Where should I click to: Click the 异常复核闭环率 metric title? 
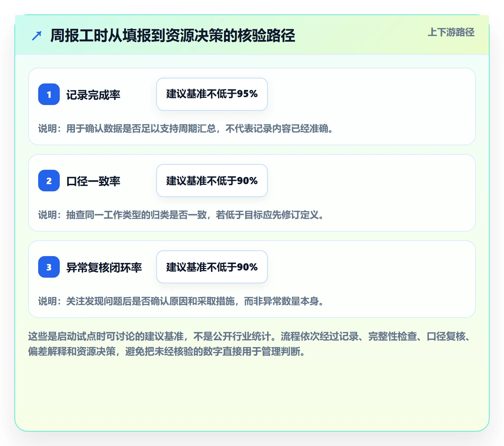point(104,268)
